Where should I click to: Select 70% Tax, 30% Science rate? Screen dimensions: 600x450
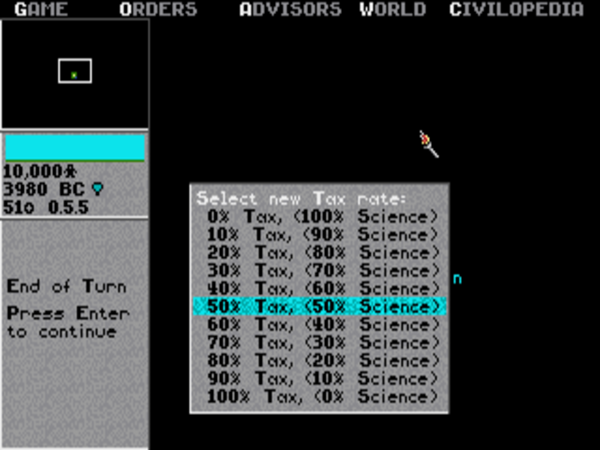(320, 342)
